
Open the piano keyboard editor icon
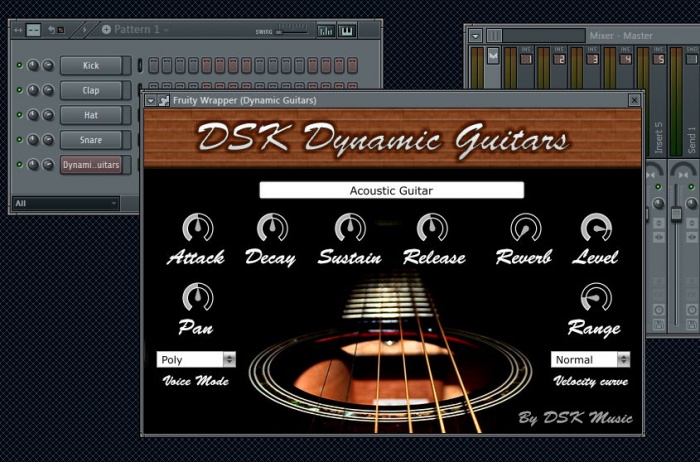[x=347, y=31]
